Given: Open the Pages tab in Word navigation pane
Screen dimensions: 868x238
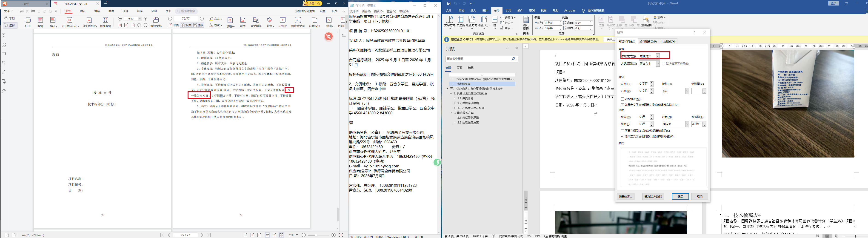Looking at the screenshot, I should click(x=460, y=68).
